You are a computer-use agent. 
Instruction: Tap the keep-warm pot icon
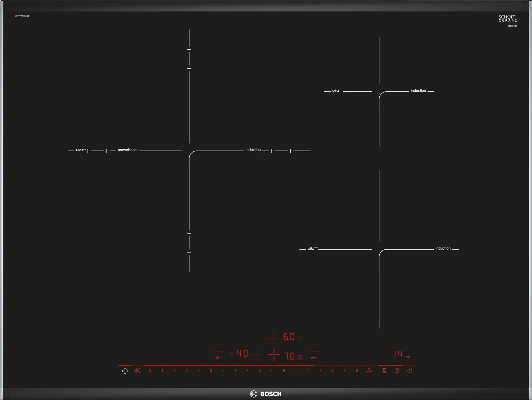217,357
